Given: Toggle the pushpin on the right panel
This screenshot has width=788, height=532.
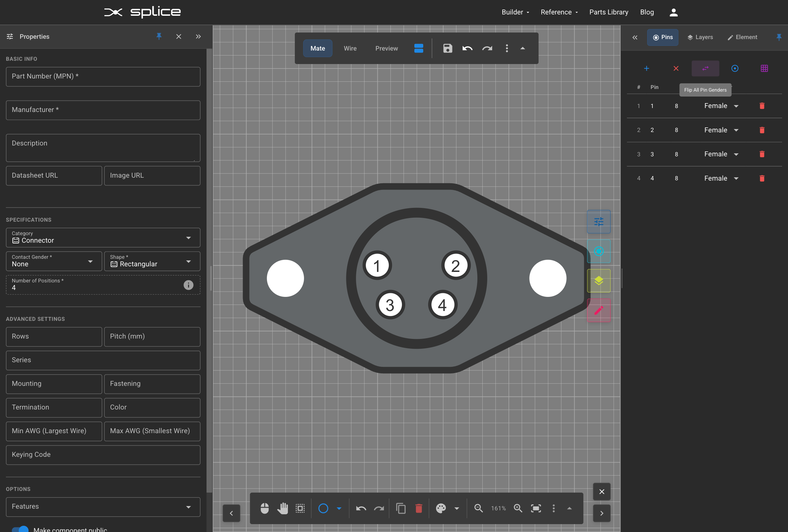Looking at the screenshot, I should click(x=779, y=37).
